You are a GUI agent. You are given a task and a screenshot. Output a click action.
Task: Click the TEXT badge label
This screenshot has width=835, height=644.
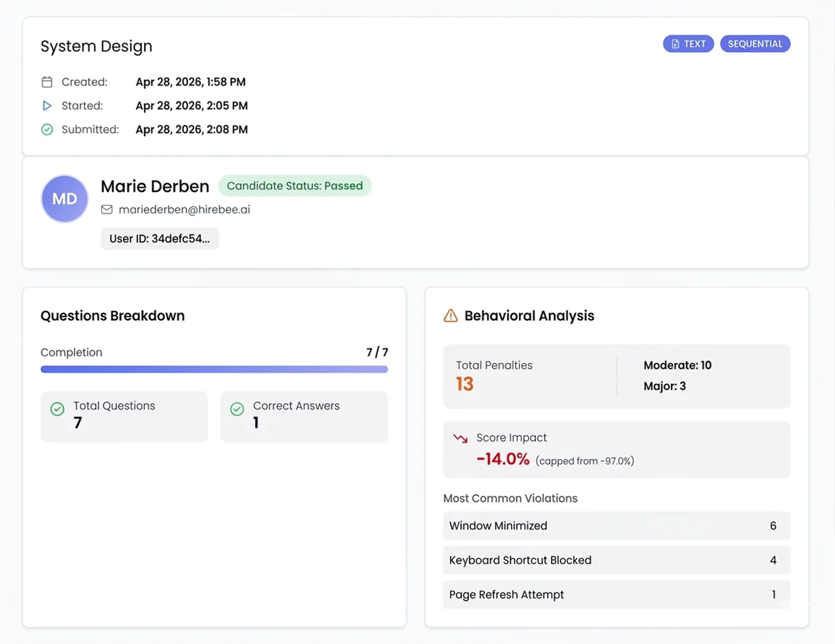[695, 44]
